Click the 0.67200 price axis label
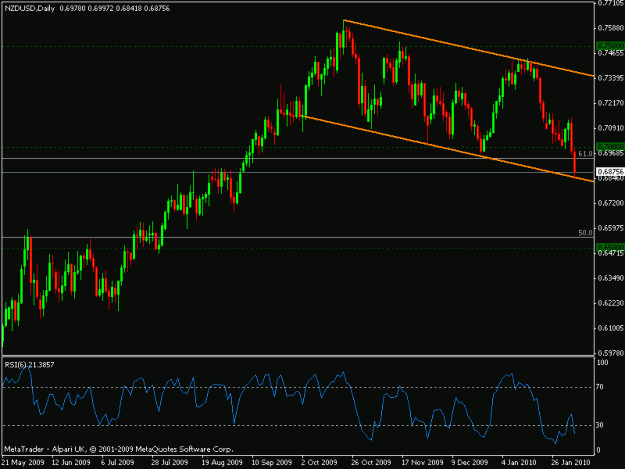 [611, 203]
